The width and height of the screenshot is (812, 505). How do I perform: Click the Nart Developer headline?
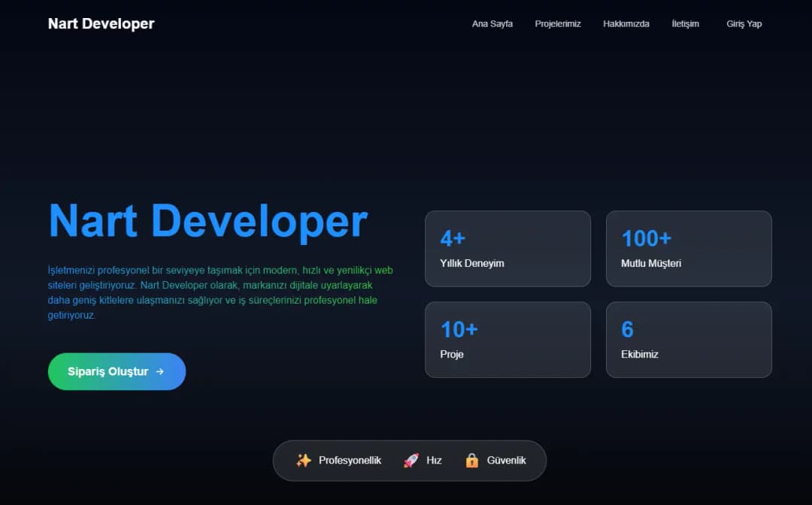pos(208,220)
